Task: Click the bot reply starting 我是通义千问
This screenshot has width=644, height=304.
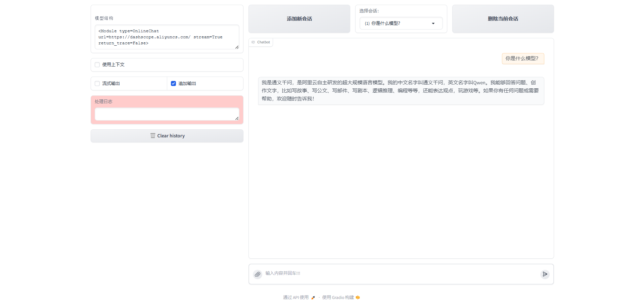Action: 401,91
